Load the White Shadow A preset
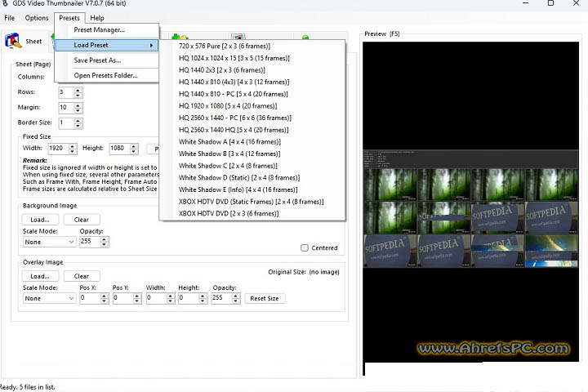The height and width of the screenshot is (392, 588). 252,142
